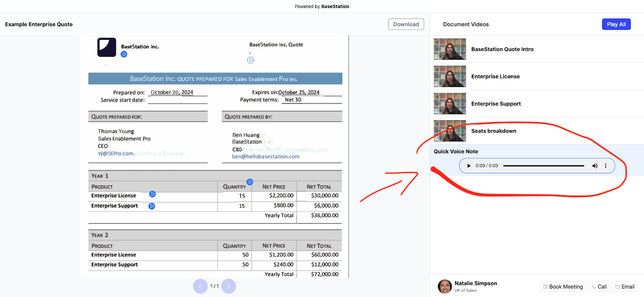Click Natalie Simpson name text
This screenshot has width=644, height=297.
tap(476, 283)
